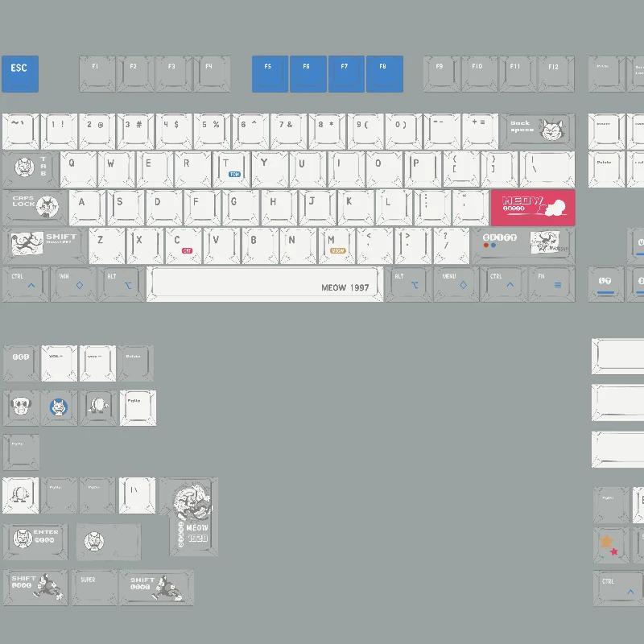This screenshot has height=644, width=644.
Task: Click the blue ESC keycap
Action: 20,74
